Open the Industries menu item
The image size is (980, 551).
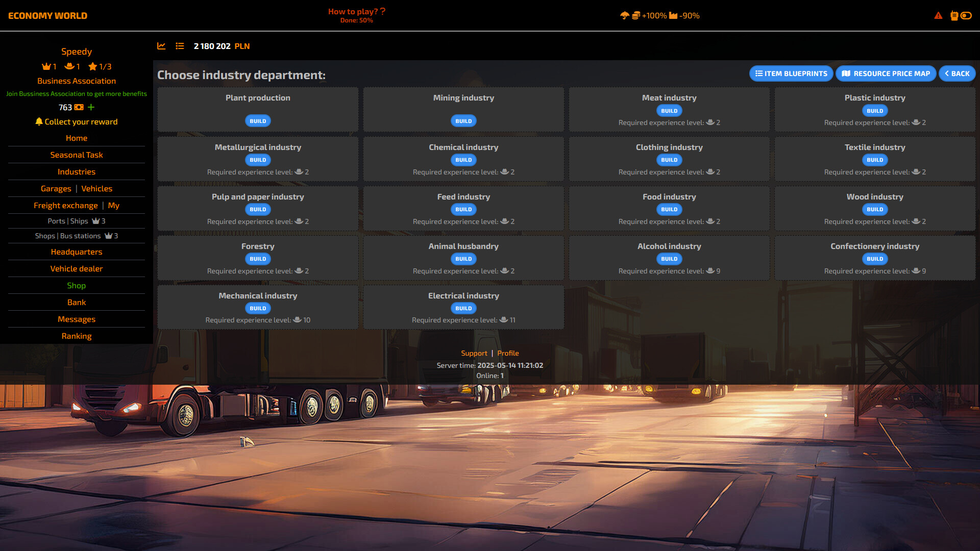pyautogui.click(x=76, y=171)
